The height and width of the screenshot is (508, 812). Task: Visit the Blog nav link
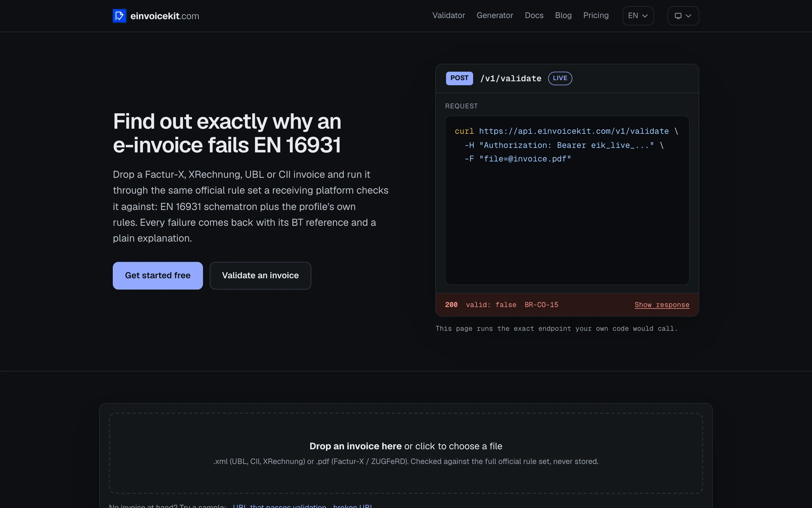coord(563,16)
